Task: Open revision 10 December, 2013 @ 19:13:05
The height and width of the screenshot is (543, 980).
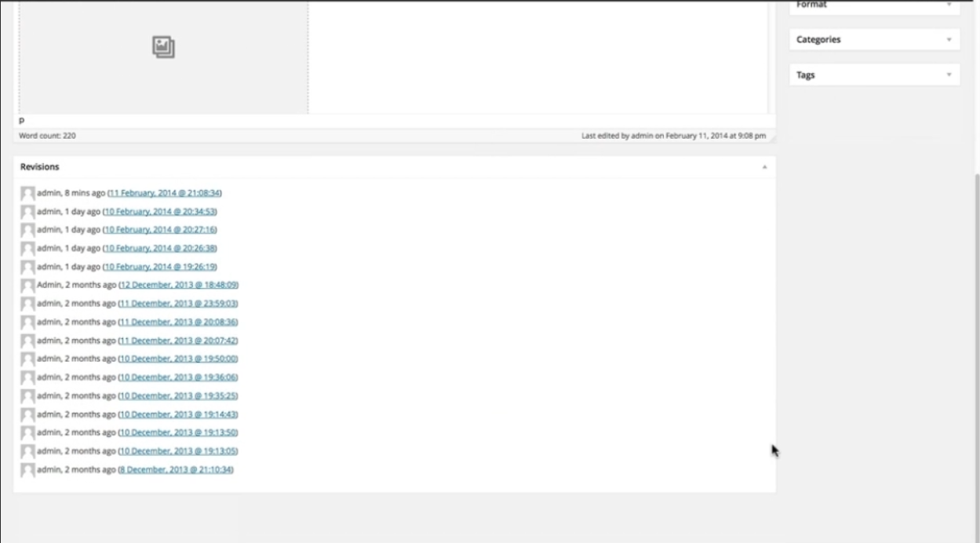Action: [x=179, y=451]
